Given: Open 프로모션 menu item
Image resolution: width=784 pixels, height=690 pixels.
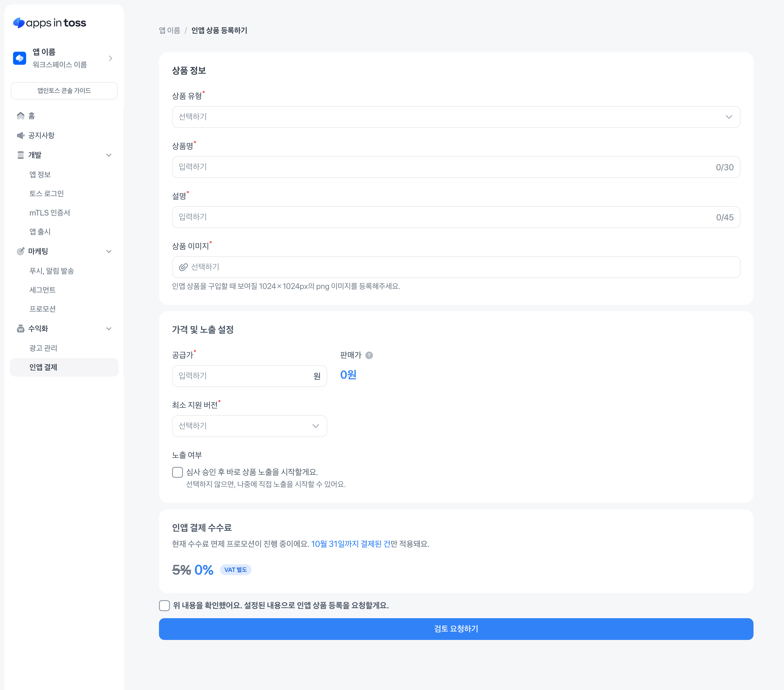Looking at the screenshot, I should pyautogui.click(x=43, y=309).
